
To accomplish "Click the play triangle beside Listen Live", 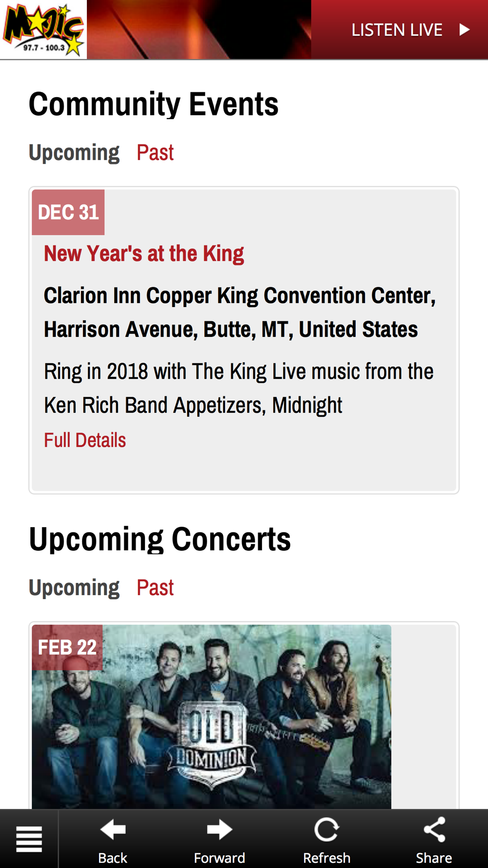I will click(465, 30).
